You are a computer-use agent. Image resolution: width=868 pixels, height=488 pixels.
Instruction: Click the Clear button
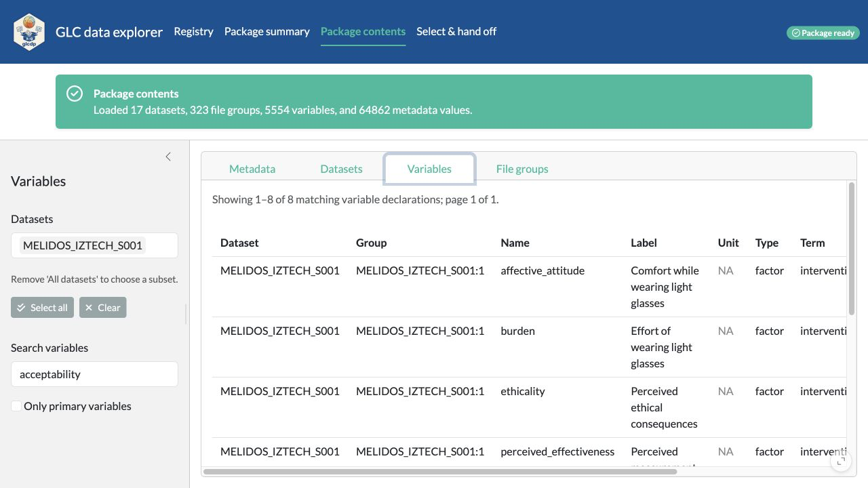(x=103, y=308)
